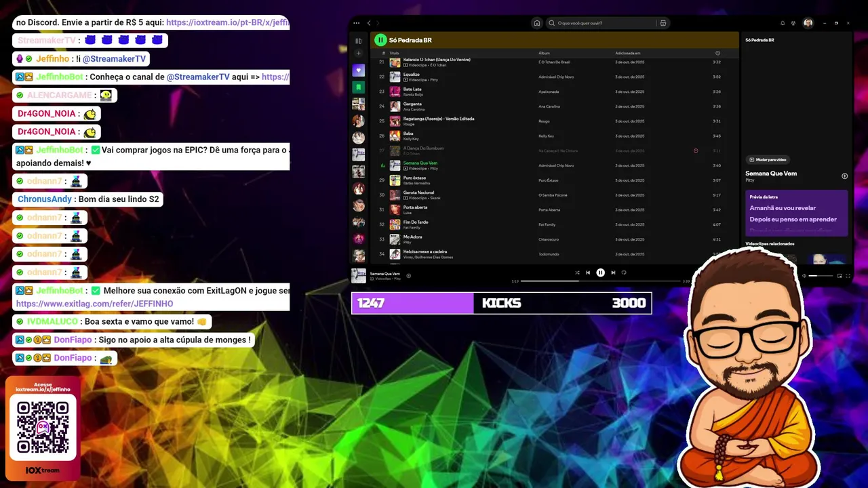The image size is (868, 488).
Task: Sort by Título column header
Action: click(x=394, y=53)
